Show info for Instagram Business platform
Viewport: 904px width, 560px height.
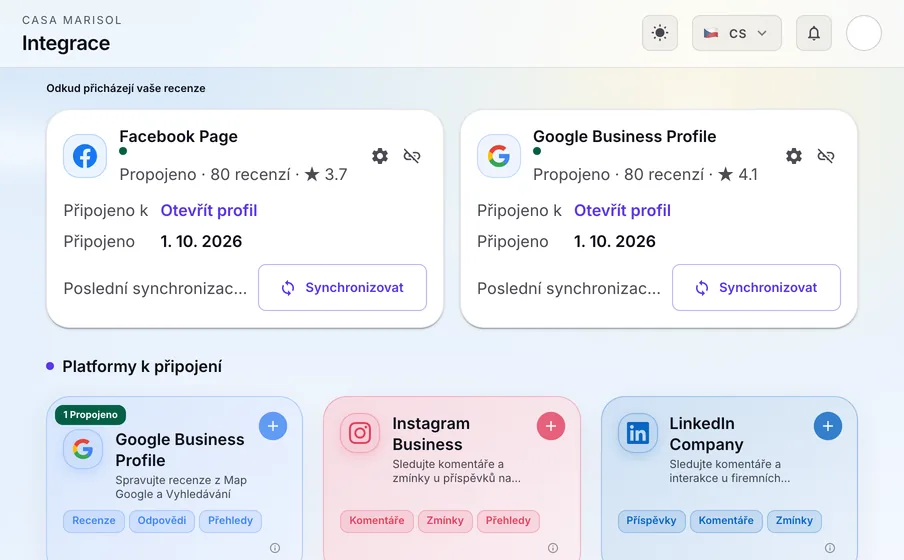(x=553, y=548)
